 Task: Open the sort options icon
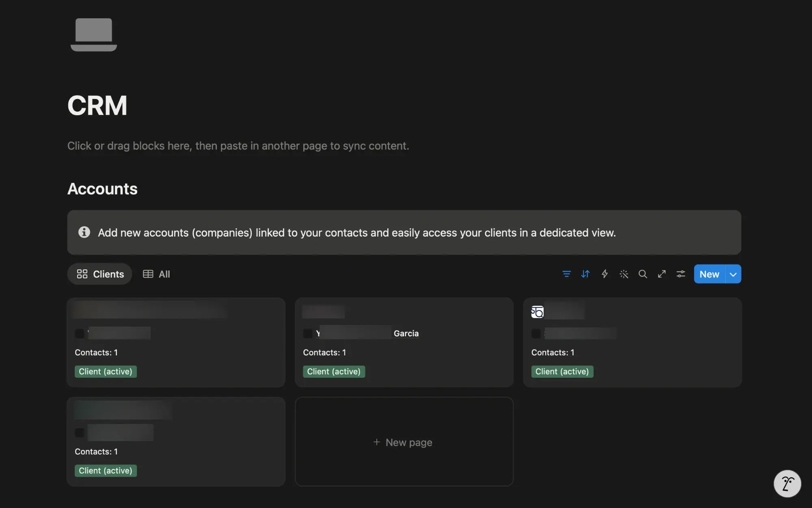(585, 274)
